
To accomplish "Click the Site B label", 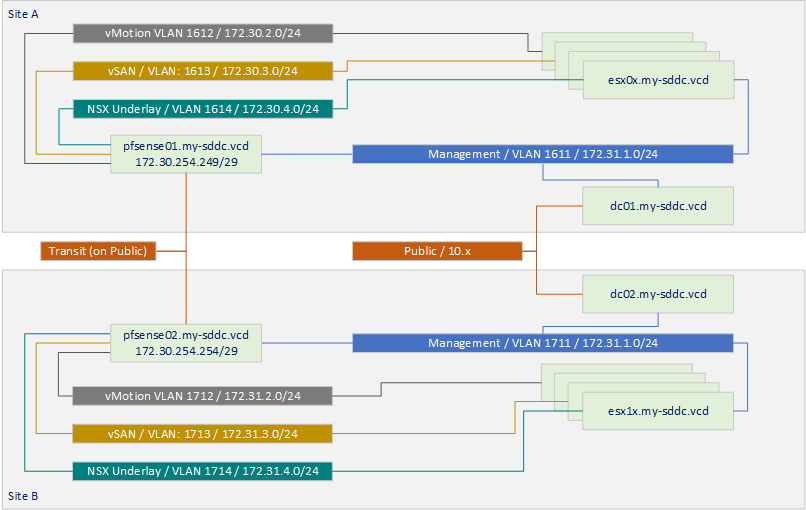I will (x=23, y=496).
